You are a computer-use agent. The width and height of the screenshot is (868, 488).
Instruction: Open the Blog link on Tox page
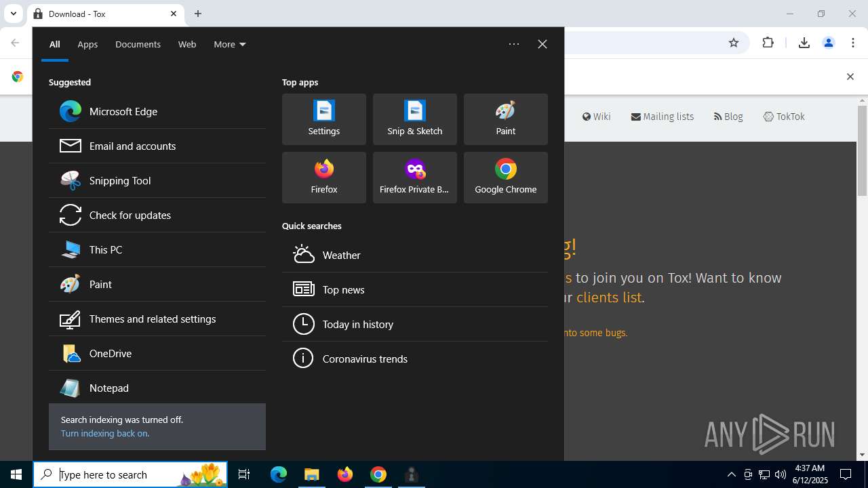click(x=728, y=117)
